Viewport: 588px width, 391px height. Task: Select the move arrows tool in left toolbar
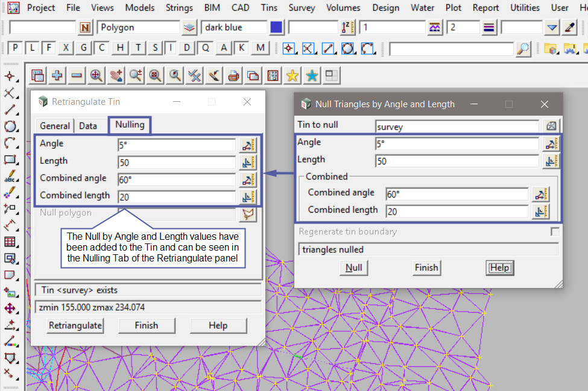tap(10, 308)
